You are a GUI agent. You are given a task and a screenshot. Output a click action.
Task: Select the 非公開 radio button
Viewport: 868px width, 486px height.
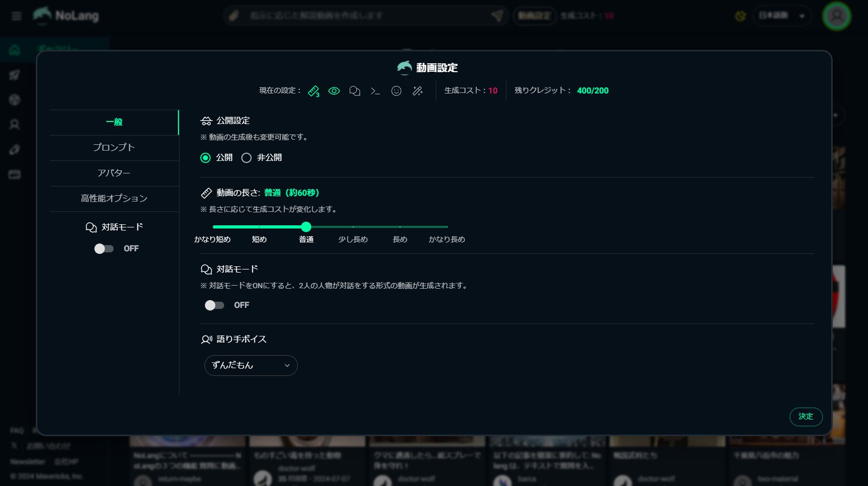[246, 158]
